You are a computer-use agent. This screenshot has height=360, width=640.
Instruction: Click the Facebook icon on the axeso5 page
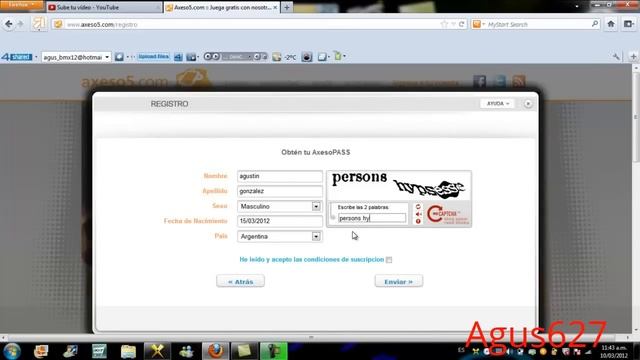pos(480,82)
